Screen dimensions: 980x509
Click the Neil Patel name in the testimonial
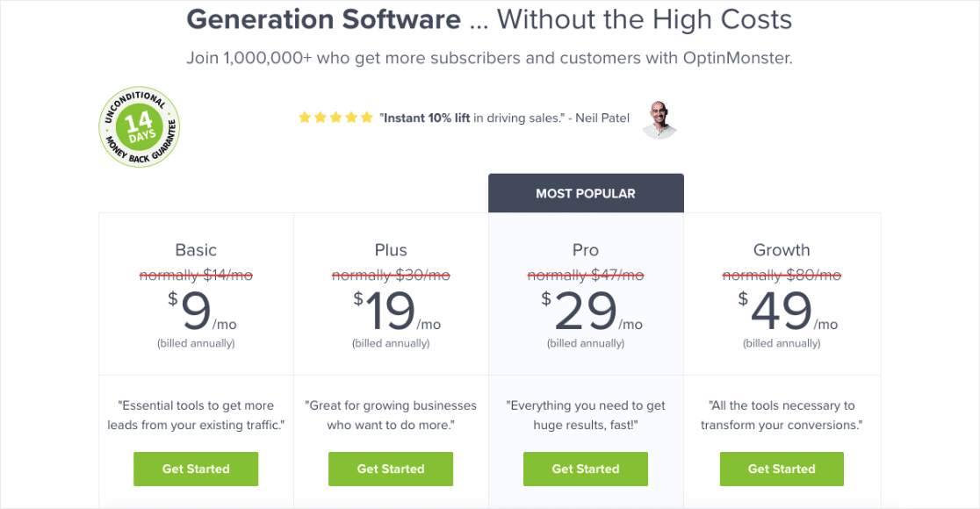click(606, 117)
